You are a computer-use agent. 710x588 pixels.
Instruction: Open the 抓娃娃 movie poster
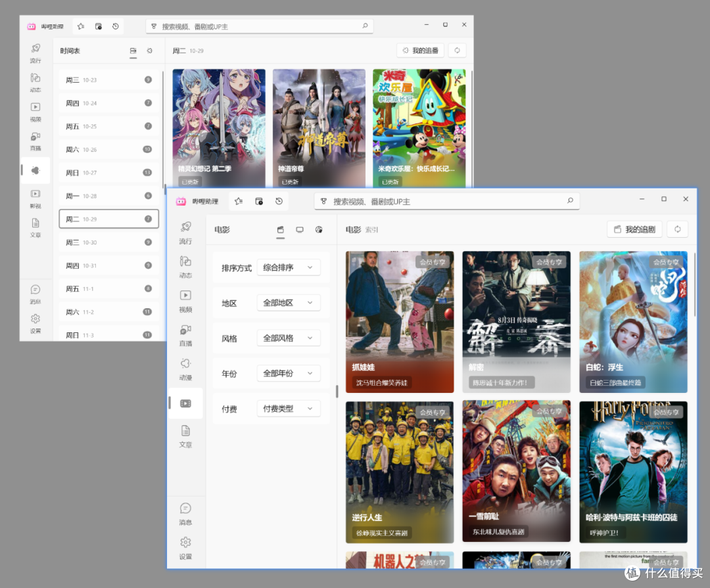pos(400,322)
